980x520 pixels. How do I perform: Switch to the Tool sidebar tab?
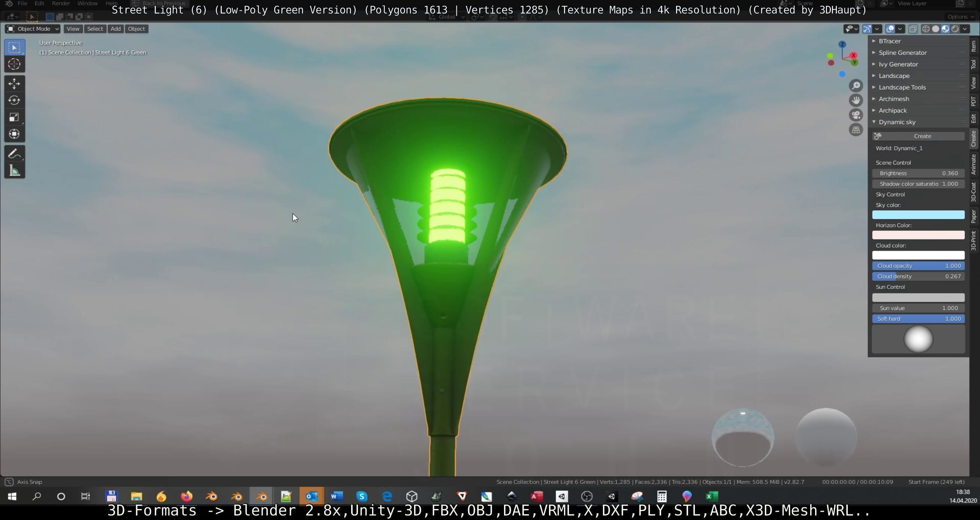(x=974, y=64)
